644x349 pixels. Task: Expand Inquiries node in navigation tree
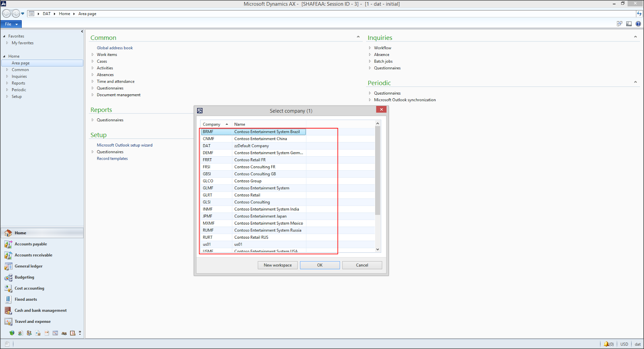pos(7,76)
